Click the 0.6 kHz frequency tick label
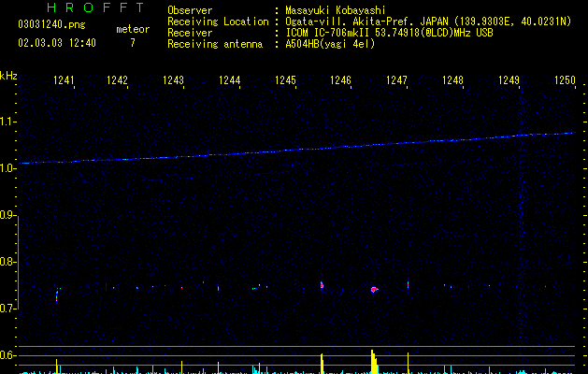This screenshot has width=588, height=374. [x=7, y=355]
